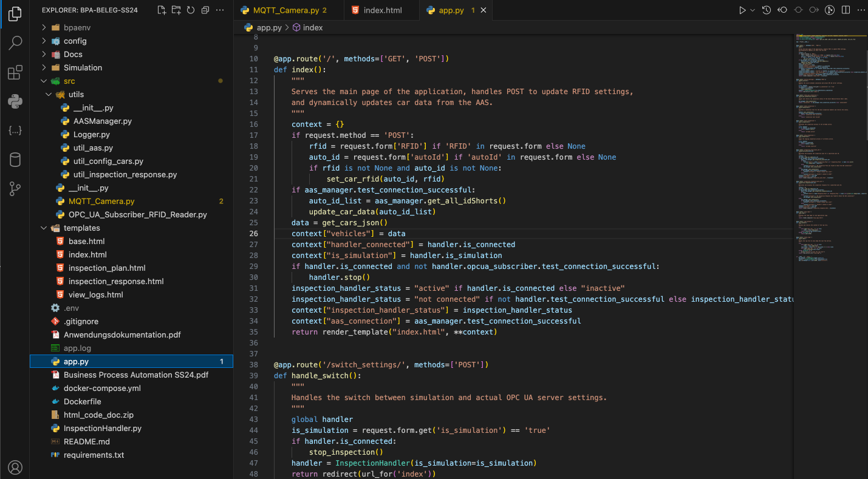868x479 pixels.
Task: Split the editor to the right
Action: 845,10
